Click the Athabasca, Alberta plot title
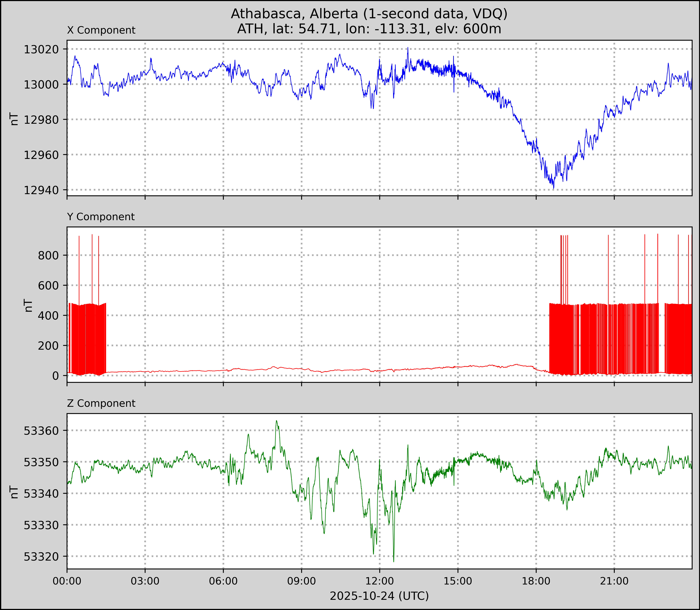Screen dimensions: 700x610 tap(369, 14)
